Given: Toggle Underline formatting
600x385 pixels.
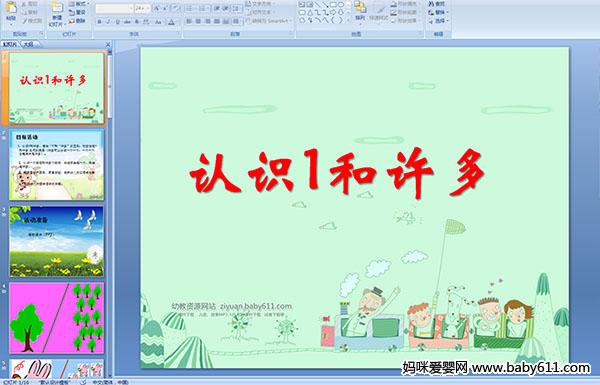Looking at the screenshot, I should (x=117, y=22).
